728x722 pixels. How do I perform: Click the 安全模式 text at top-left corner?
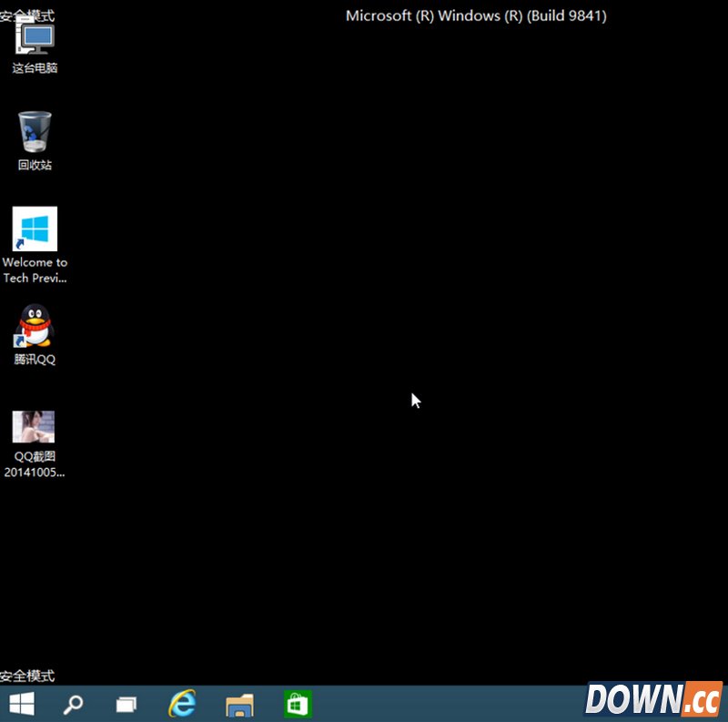[27, 15]
